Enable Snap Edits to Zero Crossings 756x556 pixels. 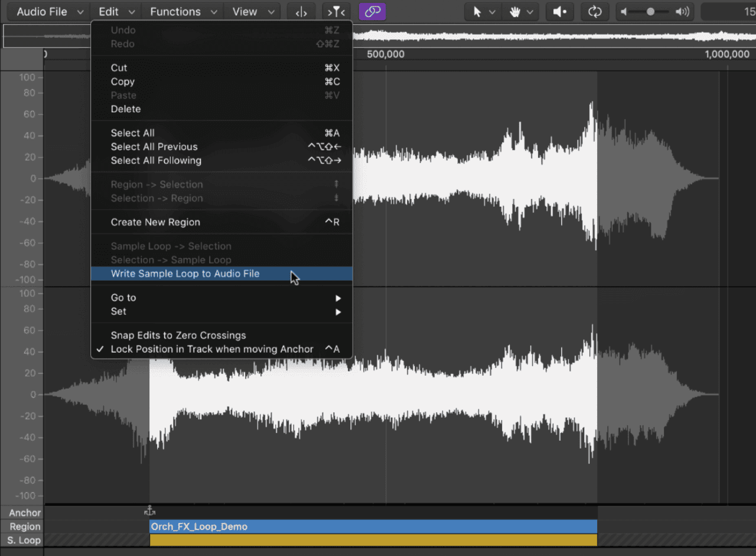[x=221, y=335]
